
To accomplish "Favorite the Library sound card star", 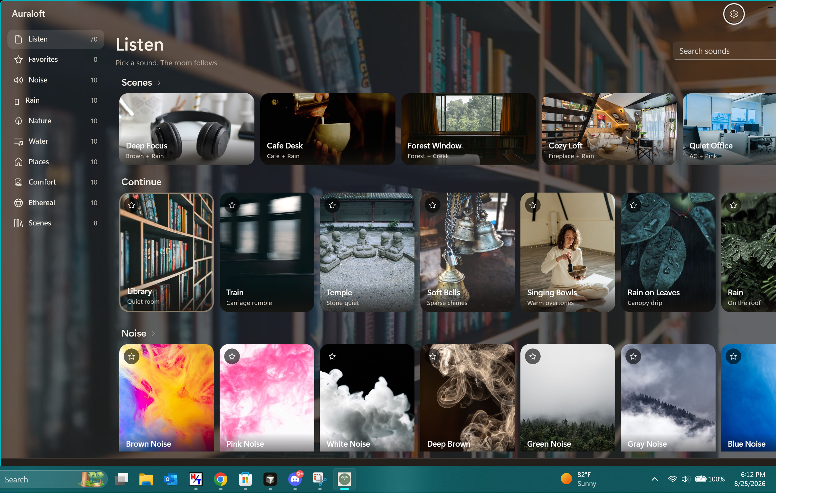I will 132,205.
